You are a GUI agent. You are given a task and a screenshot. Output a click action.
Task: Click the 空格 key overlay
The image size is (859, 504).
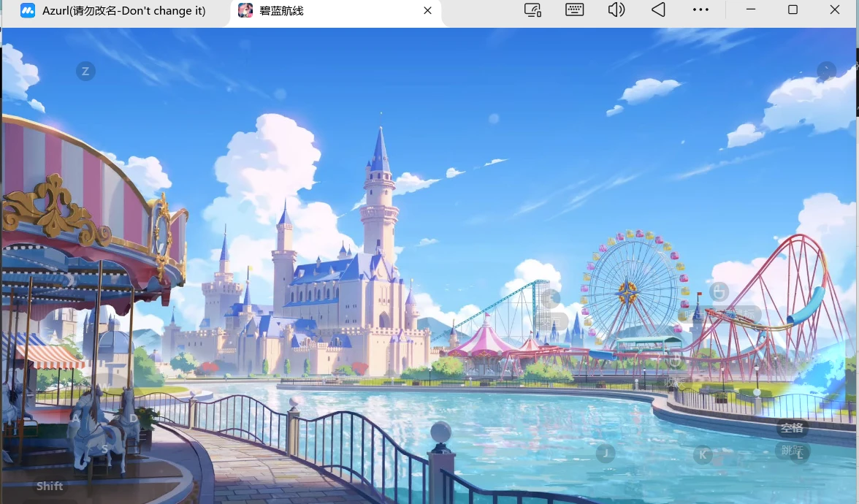(792, 428)
